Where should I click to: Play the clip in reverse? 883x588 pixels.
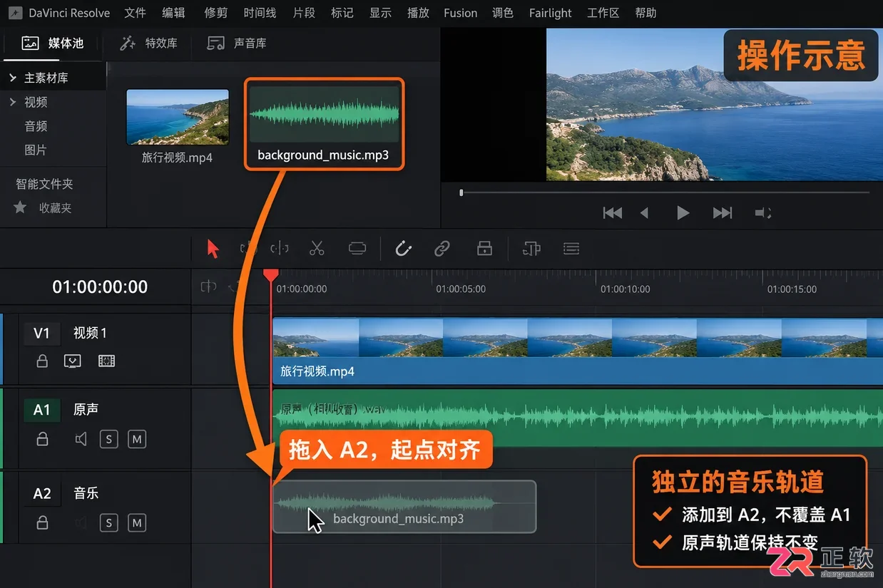(645, 212)
